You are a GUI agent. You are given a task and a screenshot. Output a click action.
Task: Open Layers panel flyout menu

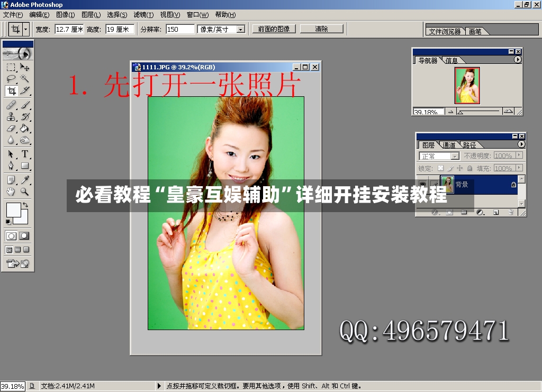521,144
